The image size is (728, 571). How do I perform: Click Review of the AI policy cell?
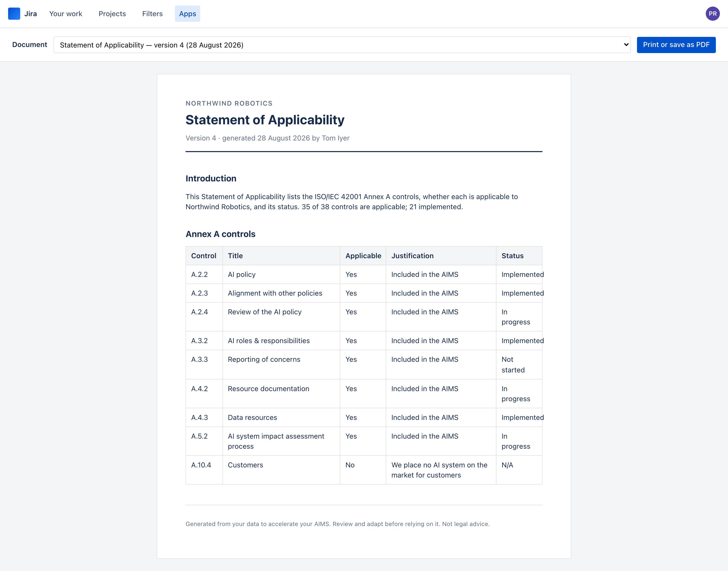(281, 317)
